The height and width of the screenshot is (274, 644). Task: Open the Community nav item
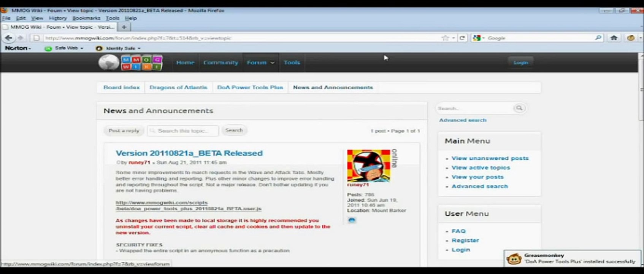tap(220, 63)
